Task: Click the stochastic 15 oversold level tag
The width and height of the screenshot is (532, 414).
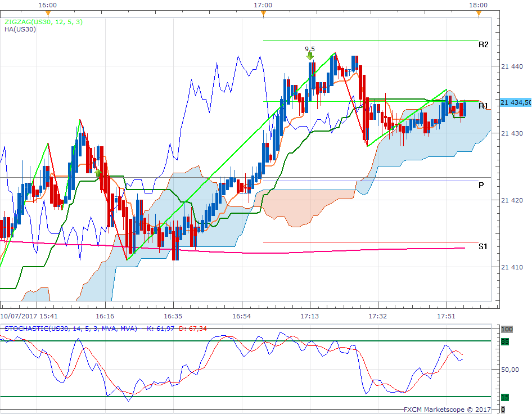Action: pyautogui.click(x=505, y=397)
